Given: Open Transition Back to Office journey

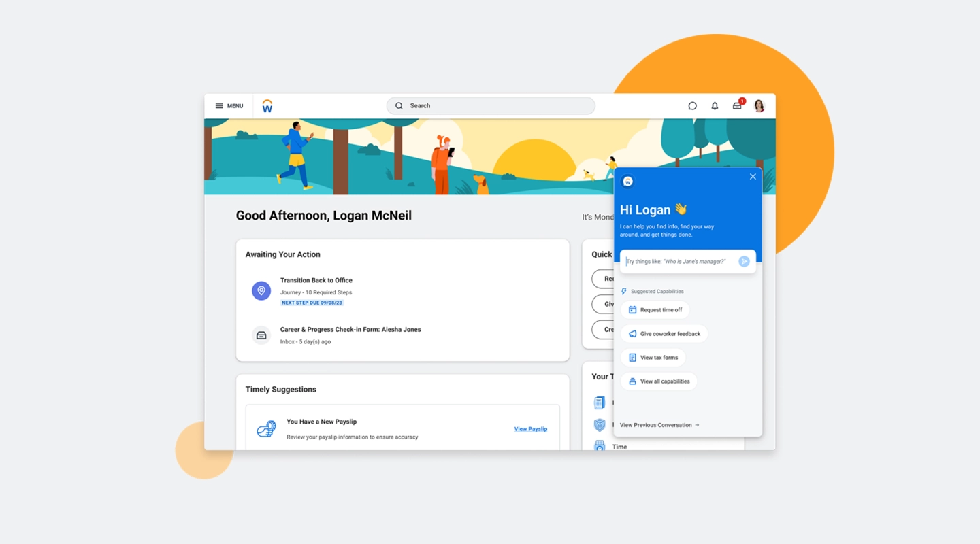Looking at the screenshot, I should pyautogui.click(x=316, y=280).
